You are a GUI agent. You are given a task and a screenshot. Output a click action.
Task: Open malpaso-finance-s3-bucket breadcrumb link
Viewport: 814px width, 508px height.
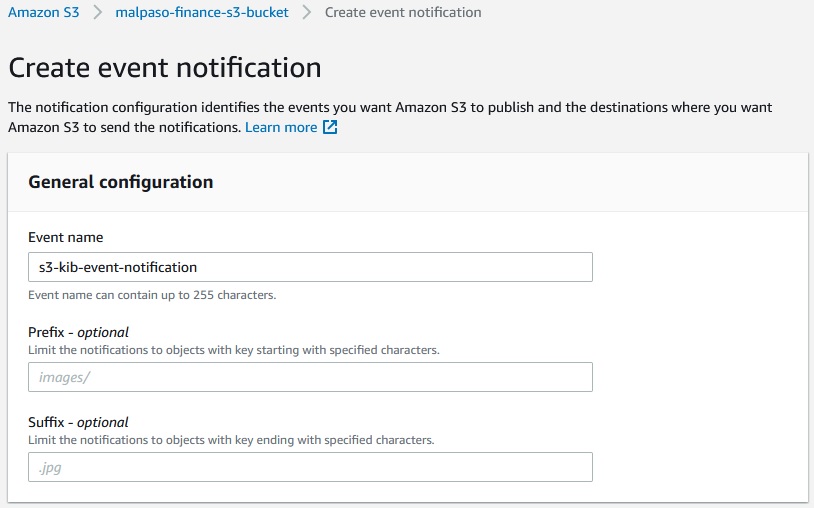pyautogui.click(x=202, y=13)
